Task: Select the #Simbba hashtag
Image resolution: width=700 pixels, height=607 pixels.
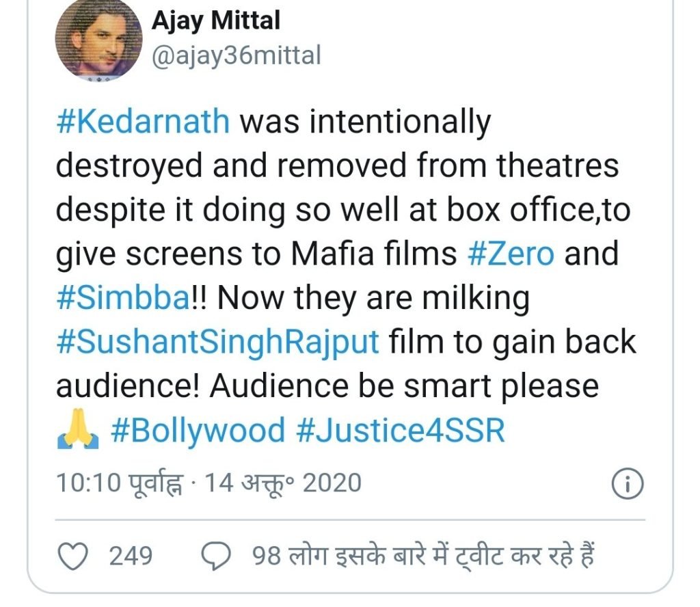Action: point(121,299)
